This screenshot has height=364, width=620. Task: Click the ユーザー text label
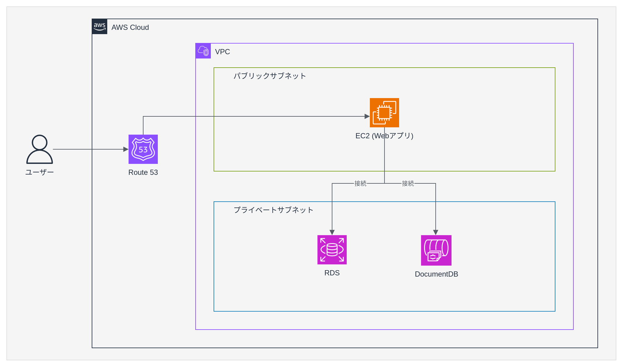[40, 172]
